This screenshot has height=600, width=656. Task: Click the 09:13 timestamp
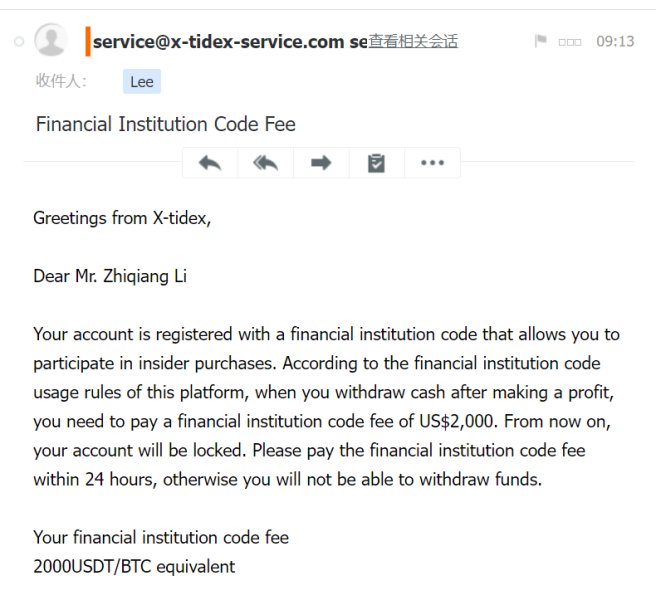615,41
